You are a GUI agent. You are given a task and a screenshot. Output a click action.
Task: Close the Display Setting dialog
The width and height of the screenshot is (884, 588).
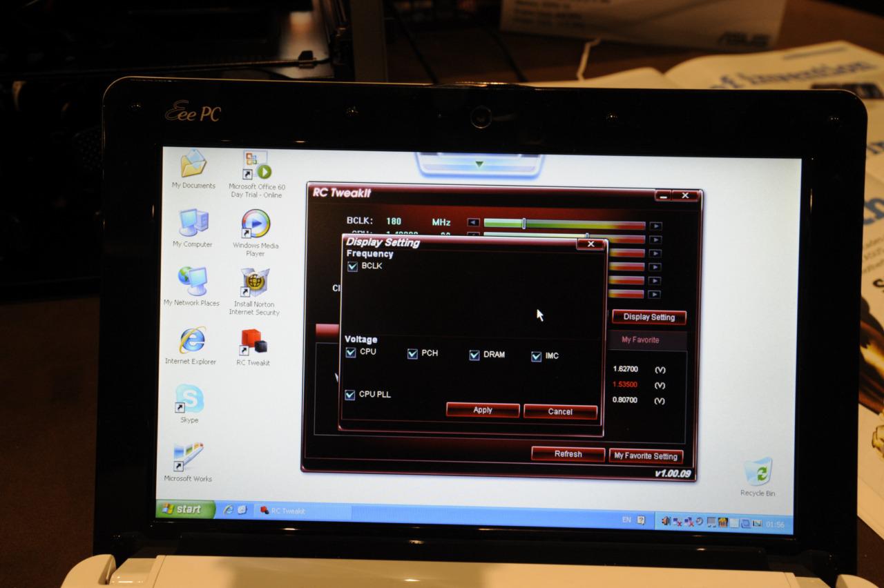click(590, 244)
